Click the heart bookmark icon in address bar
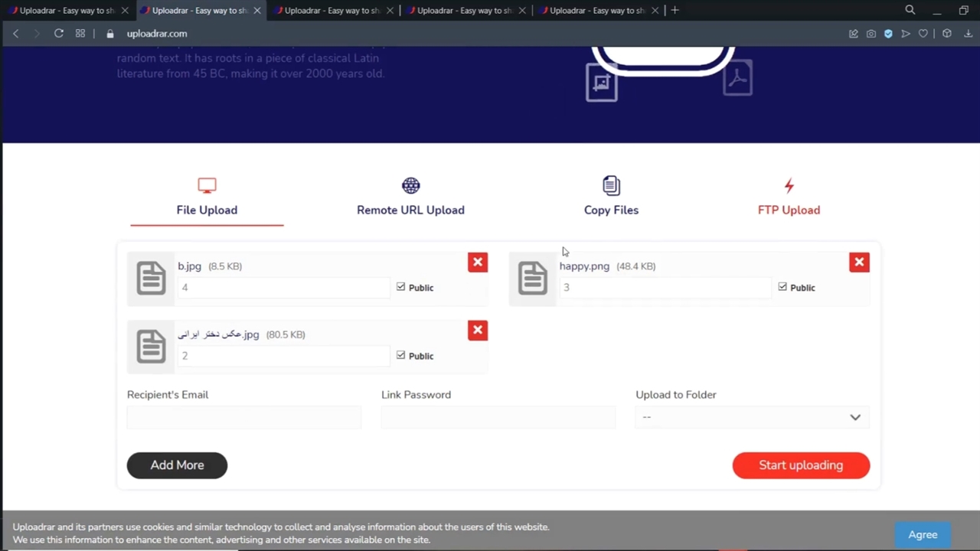This screenshot has height=551, width=980. [923, 34]
